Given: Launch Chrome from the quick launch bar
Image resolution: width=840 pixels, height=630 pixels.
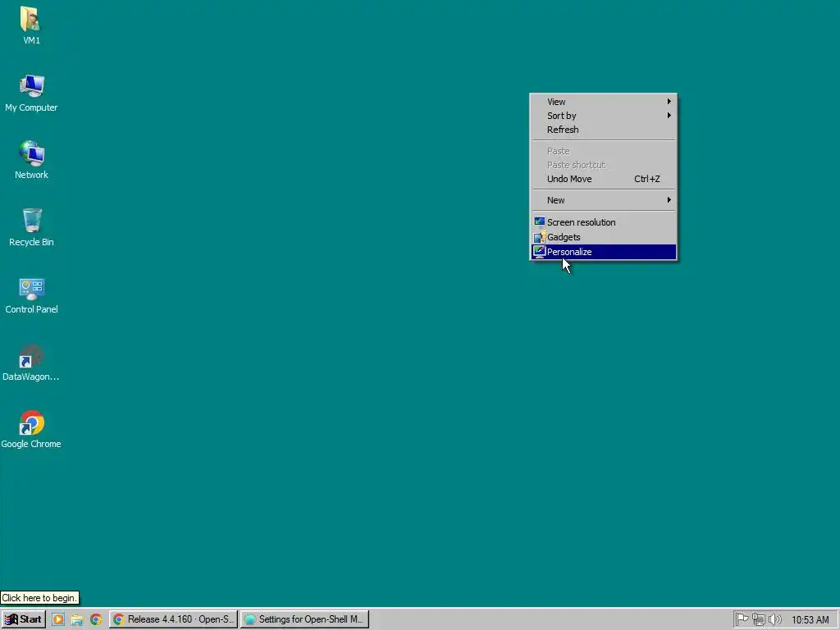Looking at the screenshot, I should pyautogui.click(x=96, y=619).
